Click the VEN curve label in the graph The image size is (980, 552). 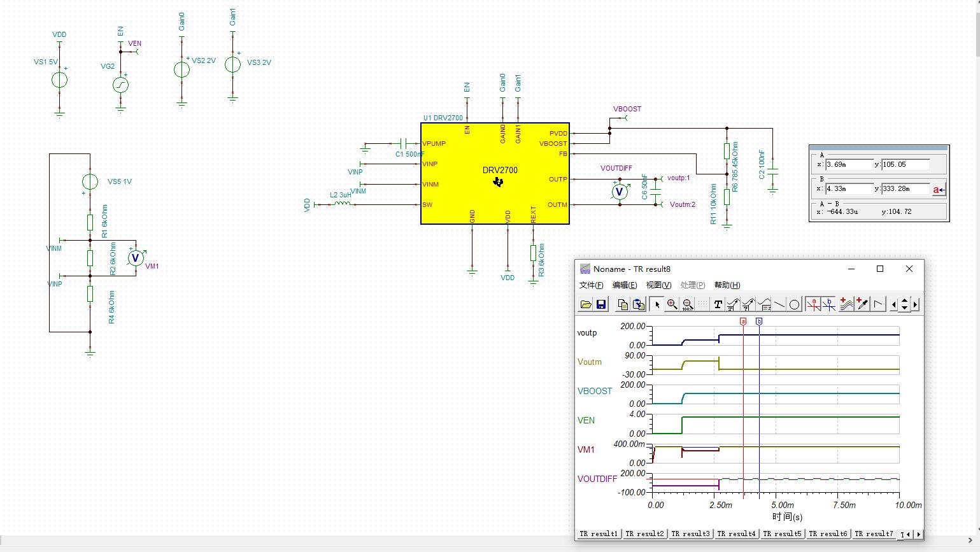(586, 420)
